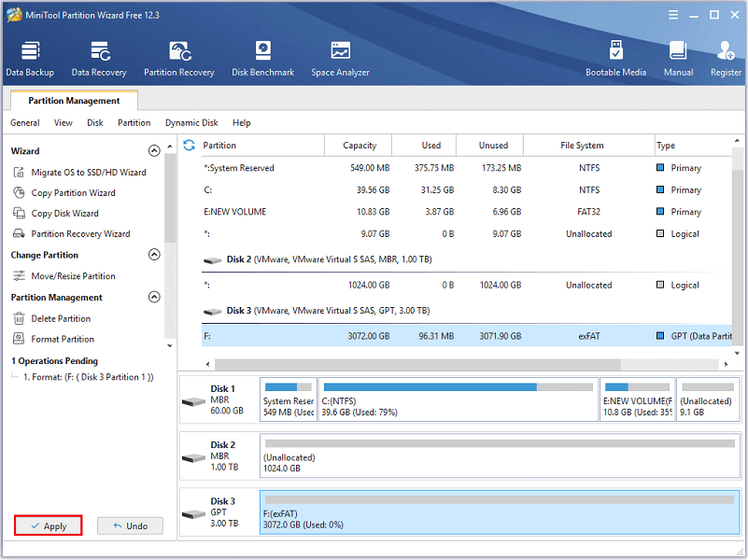This screenshot has height=560, width=748.
Task: Open Partition Recovery from the toolbar
Action: pos(179,59)
